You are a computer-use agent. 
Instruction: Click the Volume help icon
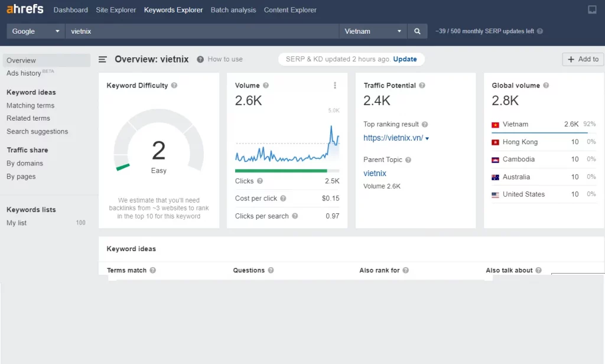[x=266, y=85]
